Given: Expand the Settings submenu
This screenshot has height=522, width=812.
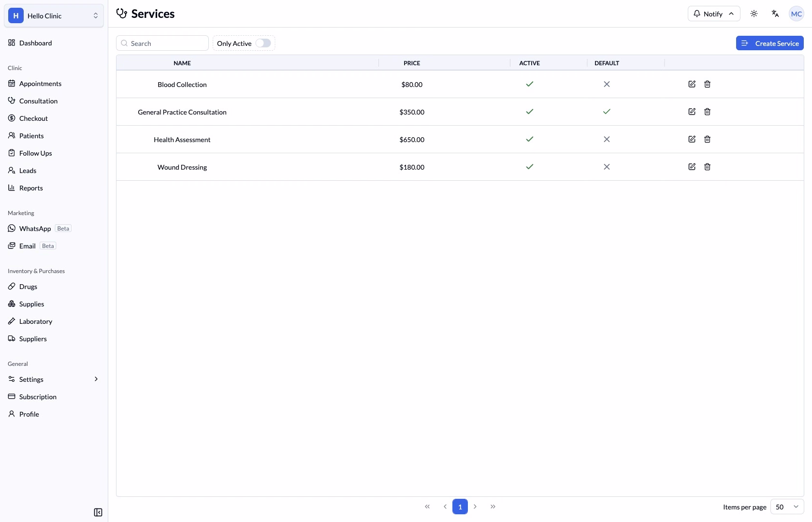Looking at the screenshot, I should [x=54, y=379].
